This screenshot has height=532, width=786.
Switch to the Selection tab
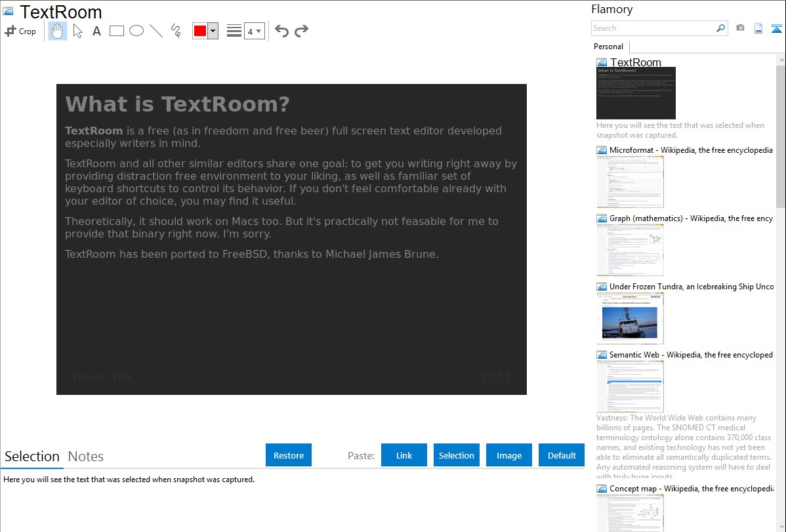(x=32, y=457)
